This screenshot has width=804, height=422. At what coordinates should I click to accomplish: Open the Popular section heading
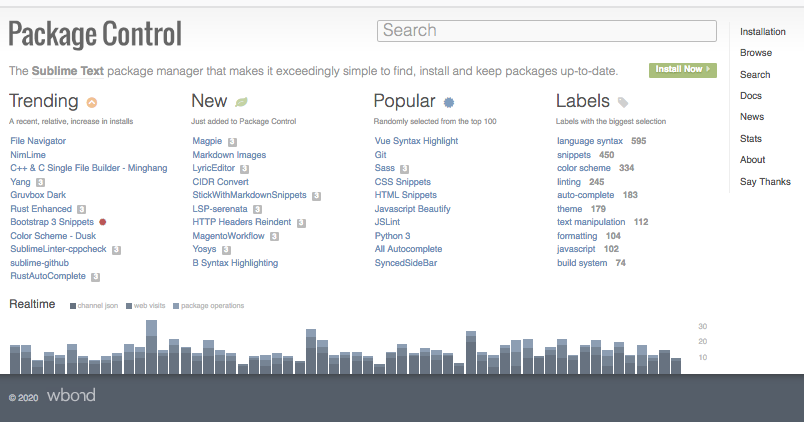pyautogui.click(x=405, y=101)
